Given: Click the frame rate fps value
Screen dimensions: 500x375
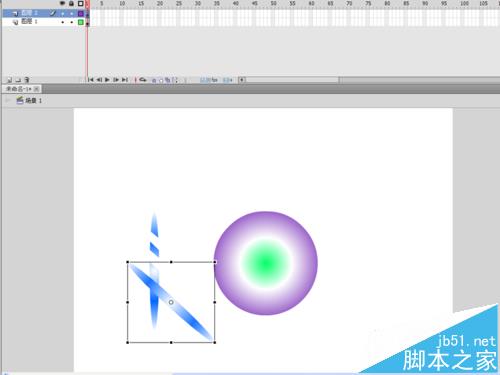Looking at the screenshot, I should point(209,80).
